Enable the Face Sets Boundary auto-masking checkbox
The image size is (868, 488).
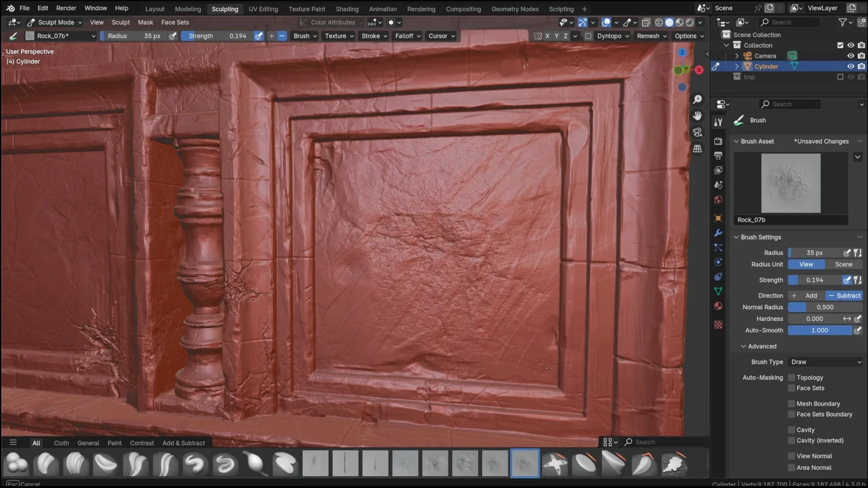tap(792, 414)
